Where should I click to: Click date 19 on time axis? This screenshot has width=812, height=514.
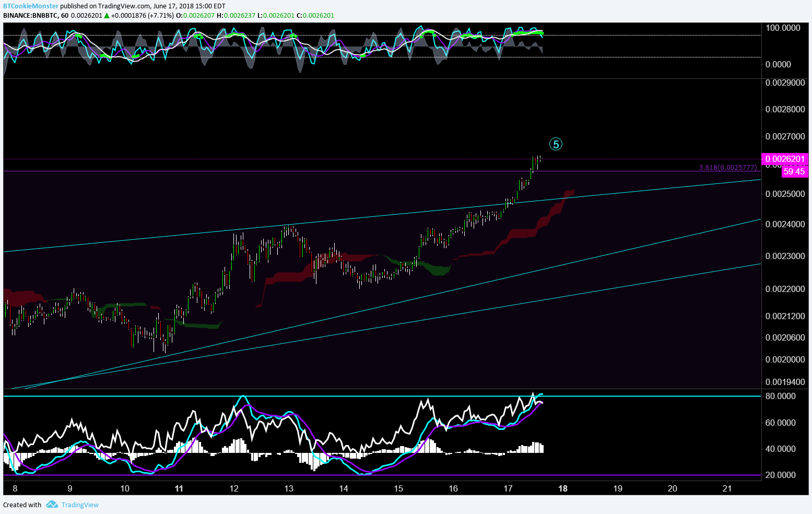tap(618, 488)
